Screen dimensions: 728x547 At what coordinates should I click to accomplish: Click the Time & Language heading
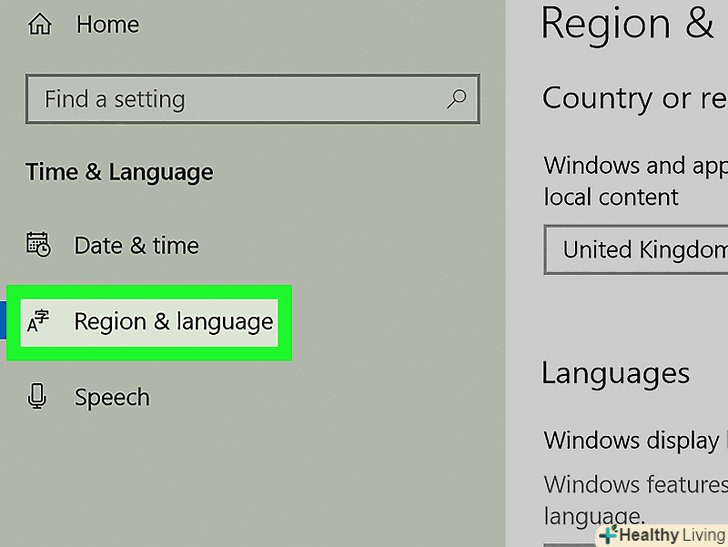click(119, 172)
